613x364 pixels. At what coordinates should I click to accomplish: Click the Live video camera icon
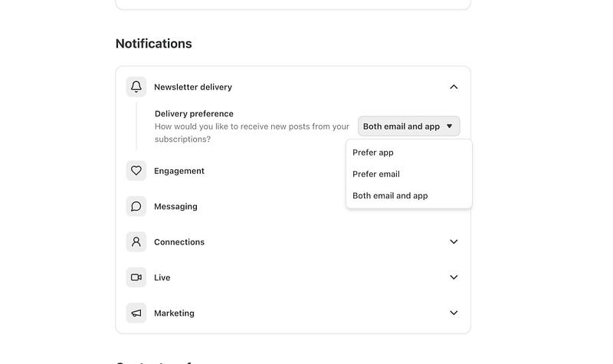click(136, 277)
